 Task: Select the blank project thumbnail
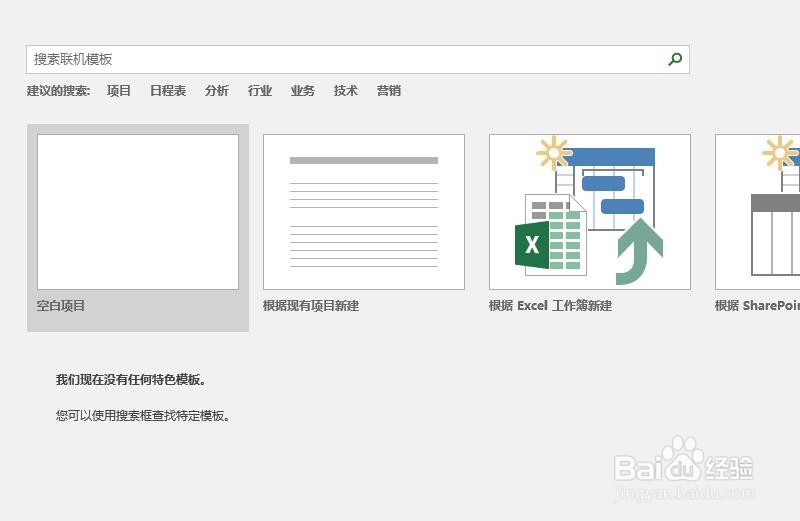pos(138,212)
